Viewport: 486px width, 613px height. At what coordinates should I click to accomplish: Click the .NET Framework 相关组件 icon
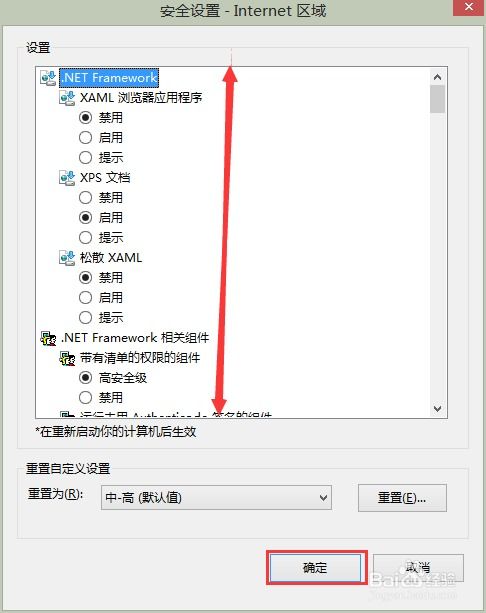(x=48, y=338)
